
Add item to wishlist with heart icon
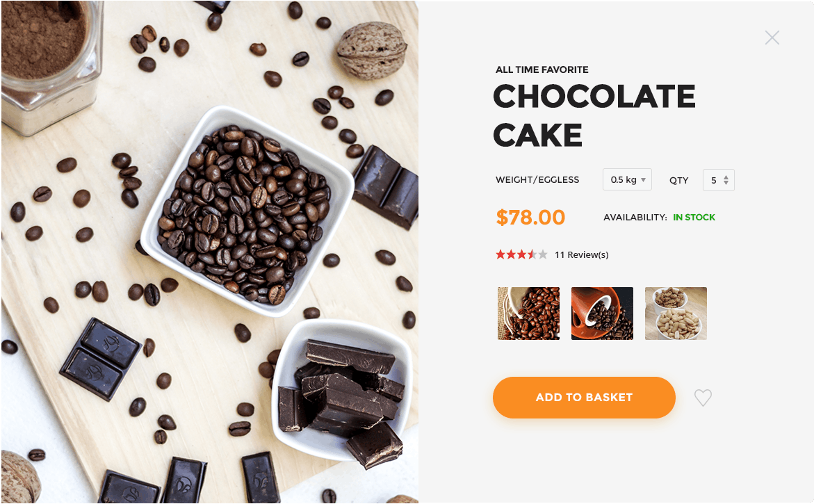(703, 398)
